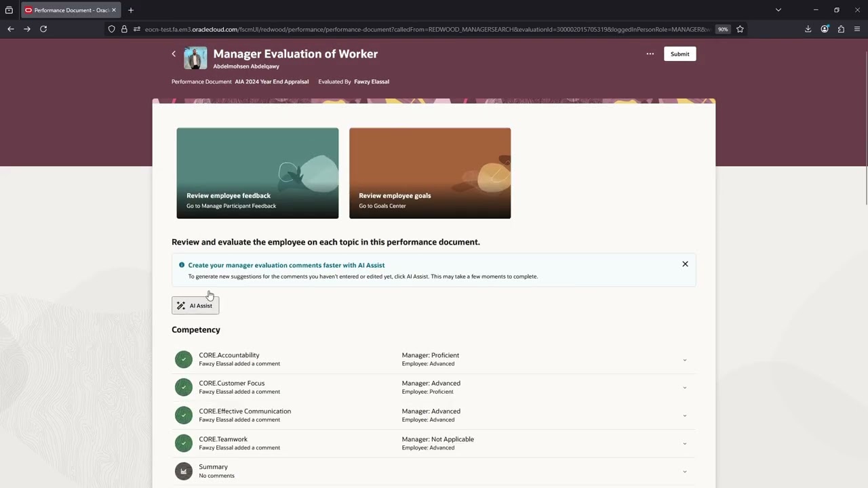The height and width of the screenshot is (488, 868).
Task: Click the site permissions icon in the address bar
Action: [137, 29]
